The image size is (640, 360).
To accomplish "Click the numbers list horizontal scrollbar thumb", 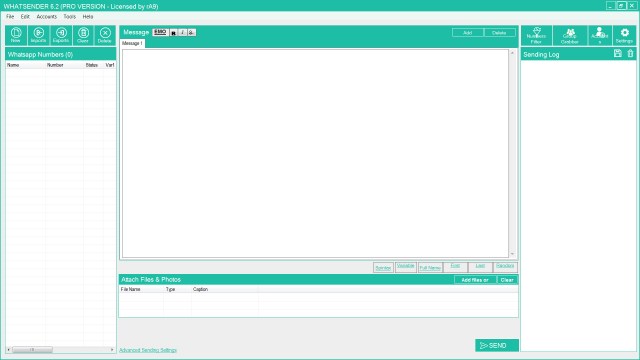I will (32, 350).
